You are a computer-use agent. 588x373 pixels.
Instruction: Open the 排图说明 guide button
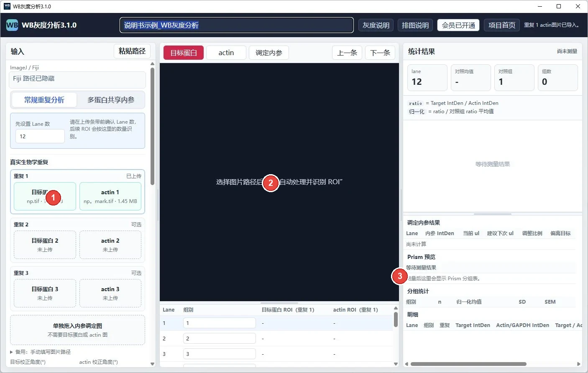click(x=415, y=25)
